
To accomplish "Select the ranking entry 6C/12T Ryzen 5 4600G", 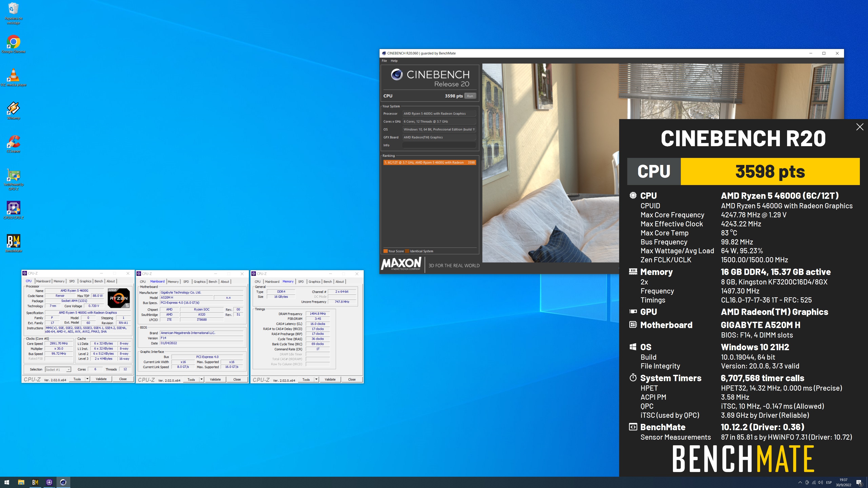I will 430,162.
